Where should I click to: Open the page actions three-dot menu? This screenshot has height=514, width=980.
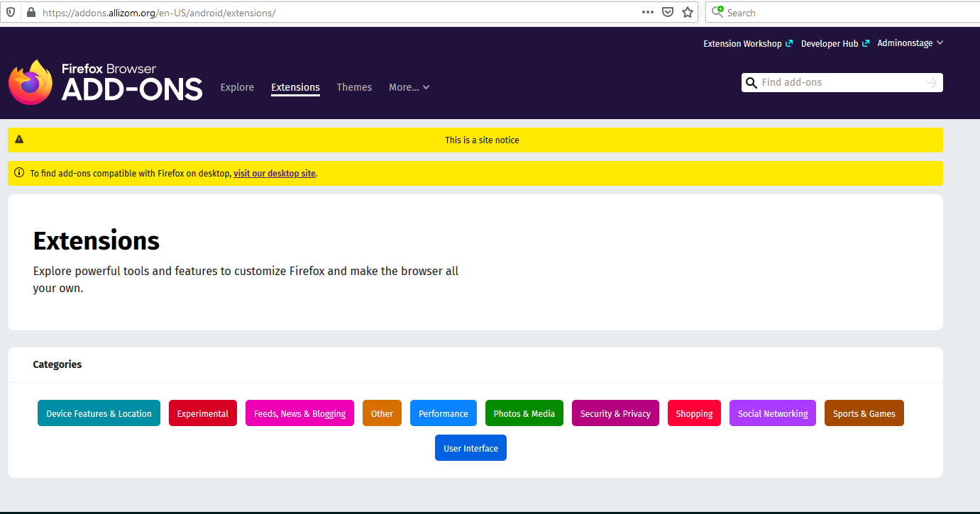pos(647,12)
